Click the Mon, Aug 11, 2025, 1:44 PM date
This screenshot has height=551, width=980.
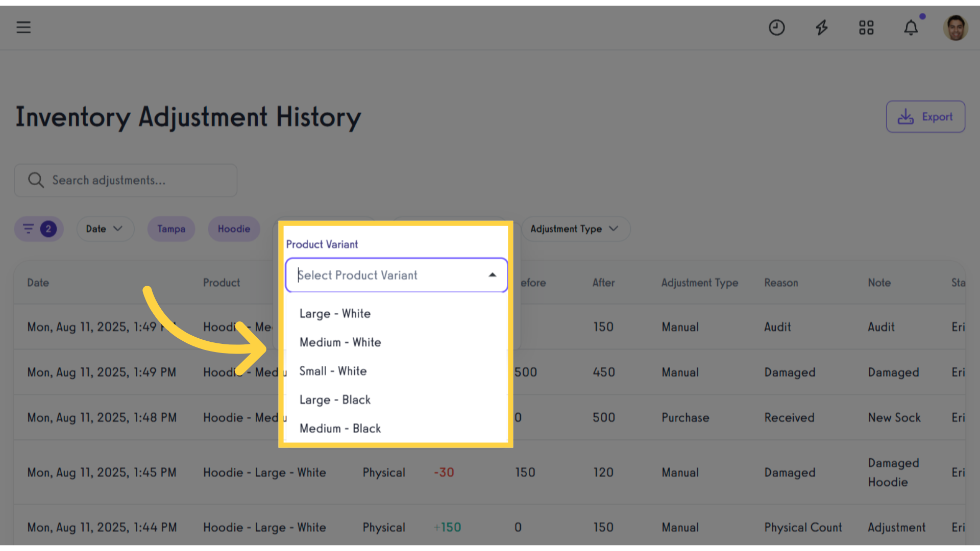pyautogui.click(x=102, y=528)
